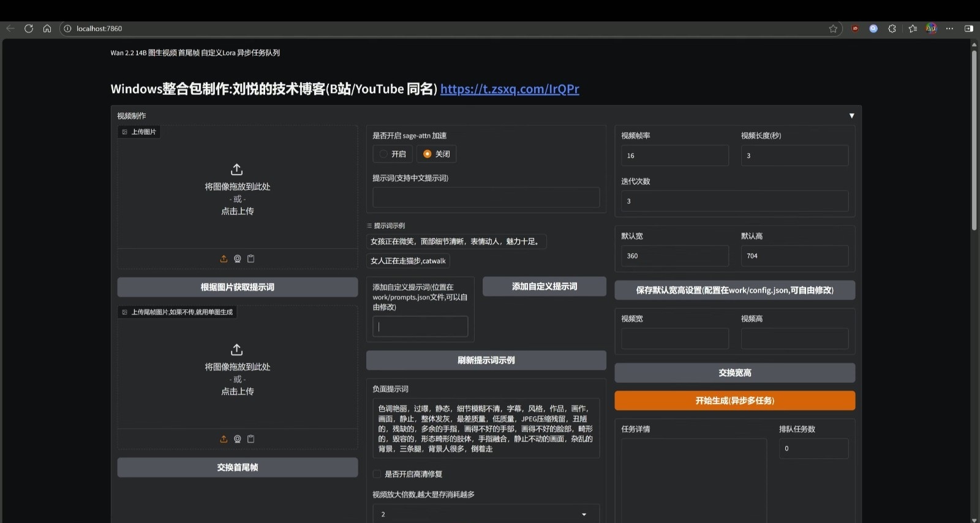
Task: Enable 是否开启高清修复 checkbox
Action: [x=377, y=474]
